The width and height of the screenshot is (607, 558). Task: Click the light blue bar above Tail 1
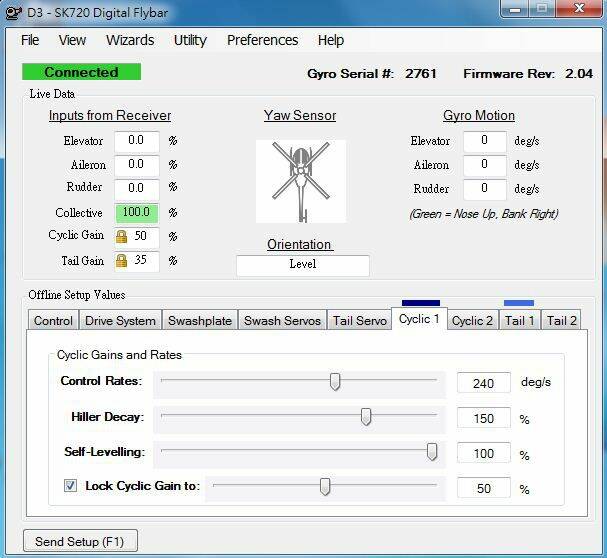pyautogui.click(x=519, y=303)
